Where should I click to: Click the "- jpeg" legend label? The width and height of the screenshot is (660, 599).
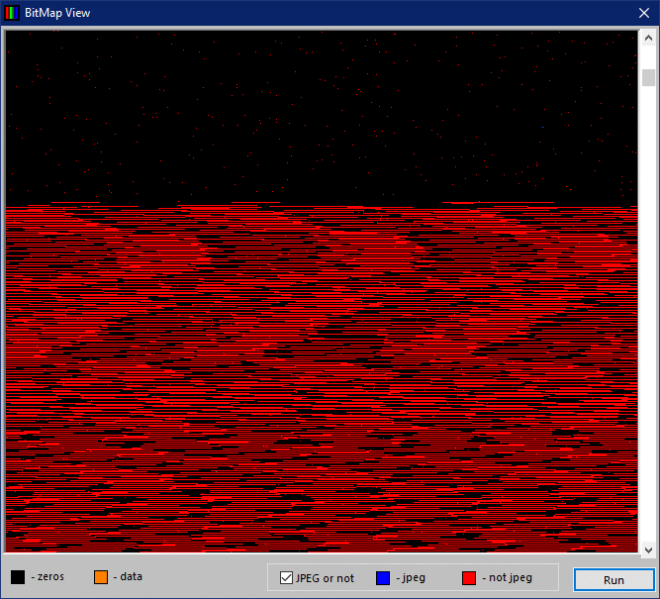pos(411,578)
